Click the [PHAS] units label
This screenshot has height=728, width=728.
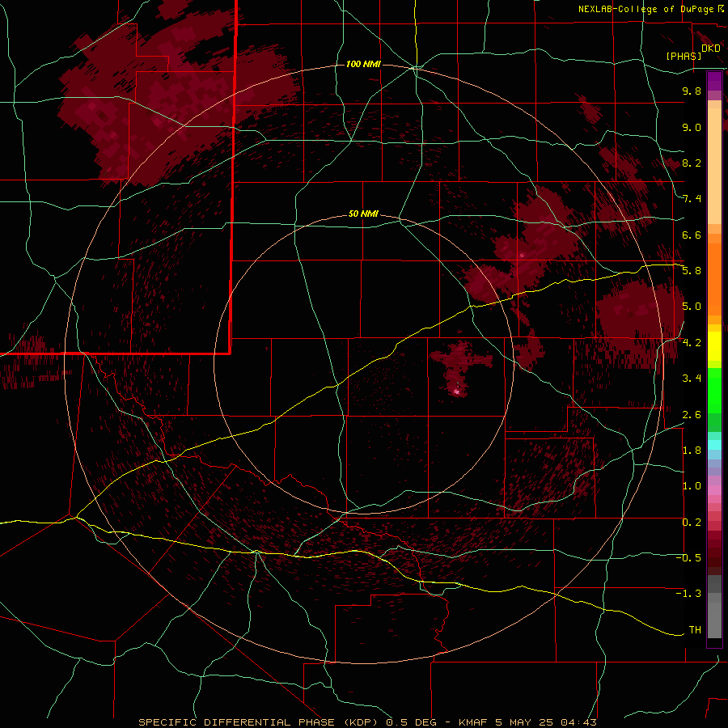[684, 57]
